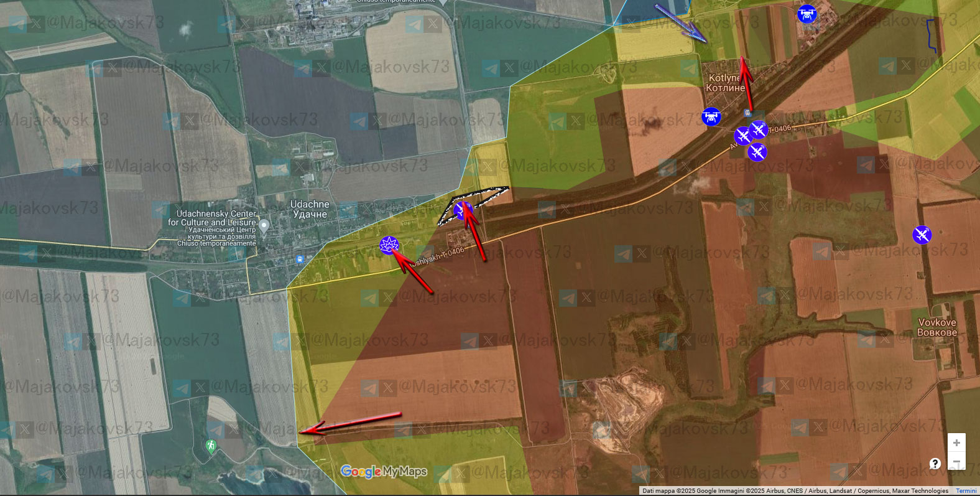This screenshot has height=496, width=980.
Task: Select the drone marker southwest of Kotlyne label
Action: tap(711, 116)
